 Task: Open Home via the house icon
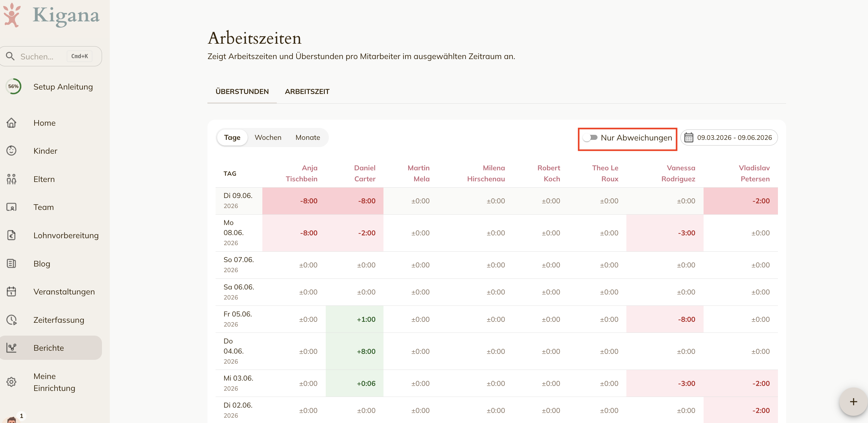coord(12,123)
